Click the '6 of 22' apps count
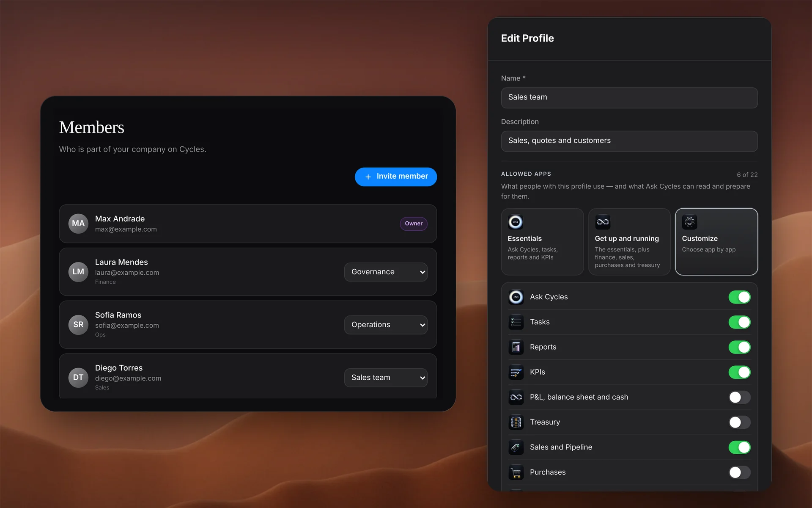Viewport: 812px width, 508px height. pos(747,175)
